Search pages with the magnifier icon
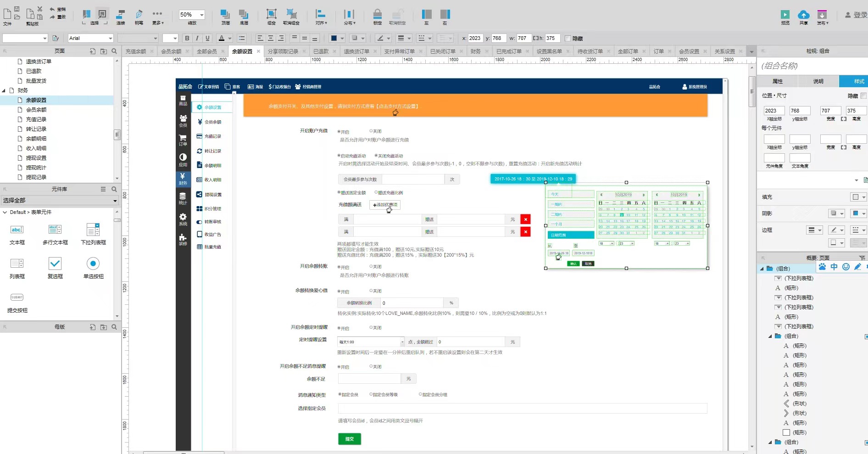The height and width of the screenshot is (454, 868). 114,51
